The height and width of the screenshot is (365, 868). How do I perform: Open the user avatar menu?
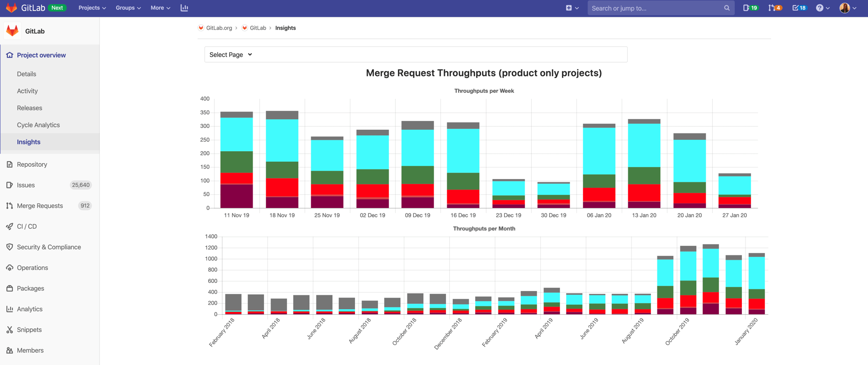tap(847, 8)
